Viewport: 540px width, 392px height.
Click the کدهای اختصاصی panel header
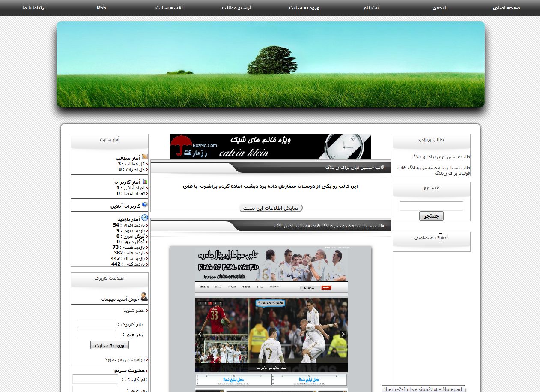(x=431, y=238)
